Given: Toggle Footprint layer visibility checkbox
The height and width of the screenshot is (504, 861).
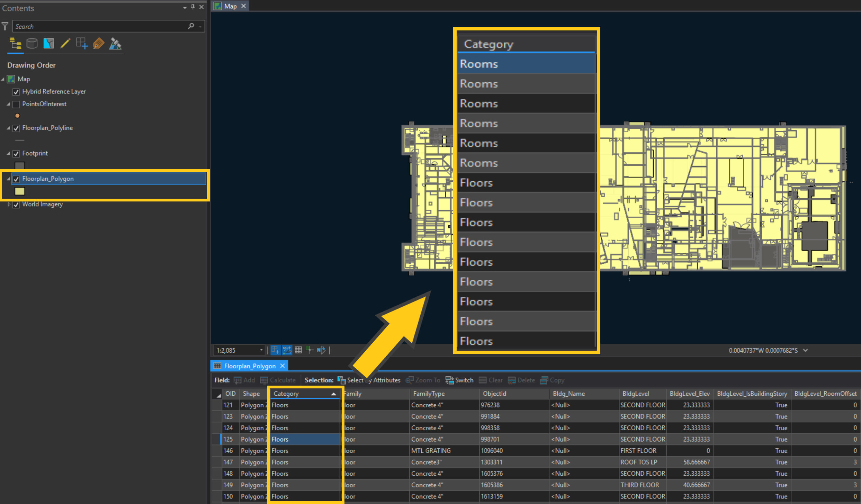Looking at the screenshot, I should [16, 154].
